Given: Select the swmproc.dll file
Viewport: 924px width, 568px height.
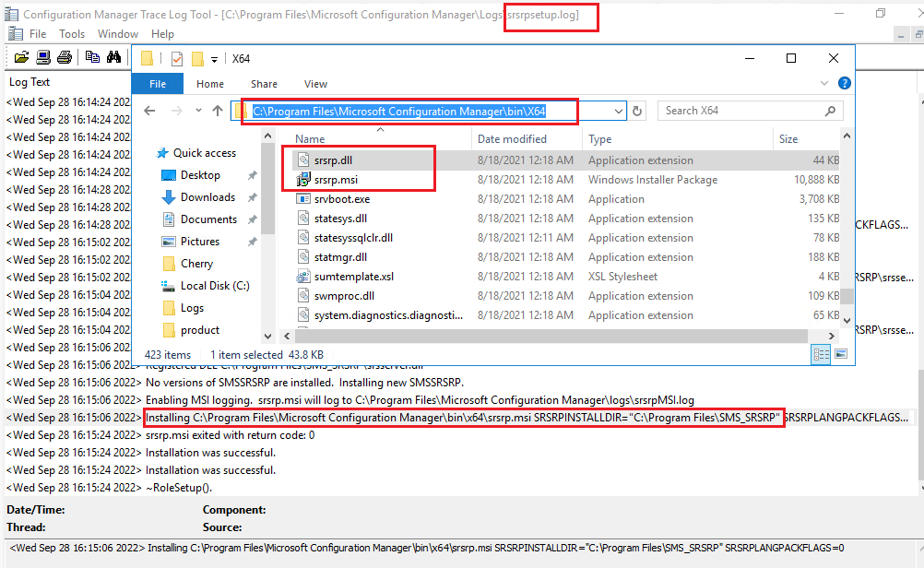Looking at the screenshot, I should coord(344,296).
